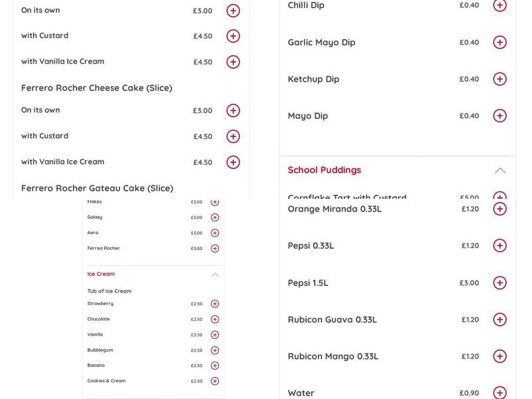The height and width of the screenshot is (399, 532).
Task: Add Orange Miranda 0.33L to the order
Action: [499, 207]
